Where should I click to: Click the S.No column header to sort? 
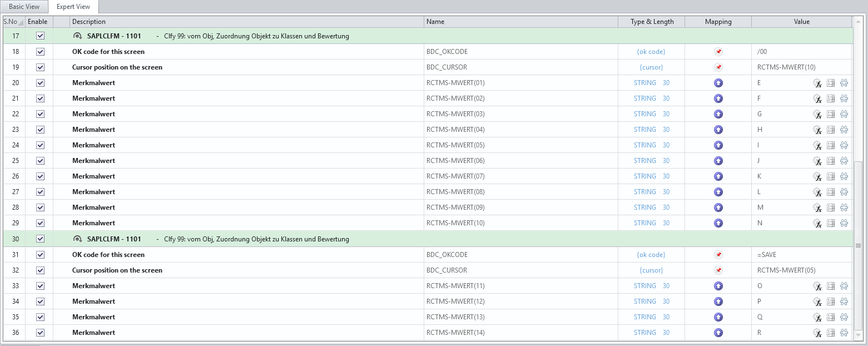[10, 22]
